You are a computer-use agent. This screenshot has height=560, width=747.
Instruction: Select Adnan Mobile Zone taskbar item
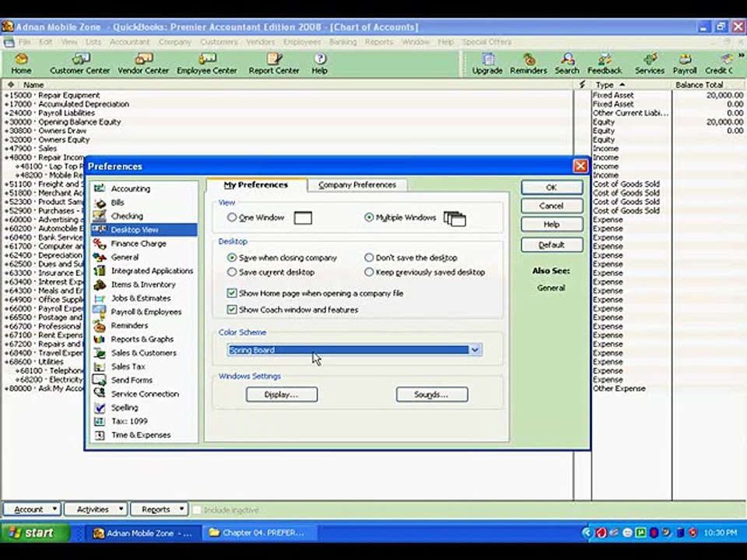tap(143, 533)
